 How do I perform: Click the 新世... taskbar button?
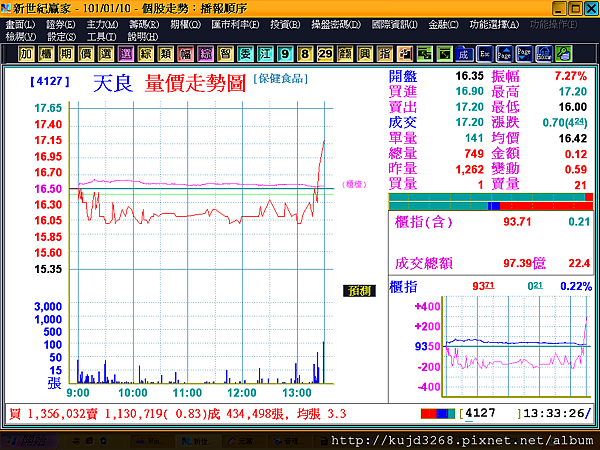[x=196, y=442]
